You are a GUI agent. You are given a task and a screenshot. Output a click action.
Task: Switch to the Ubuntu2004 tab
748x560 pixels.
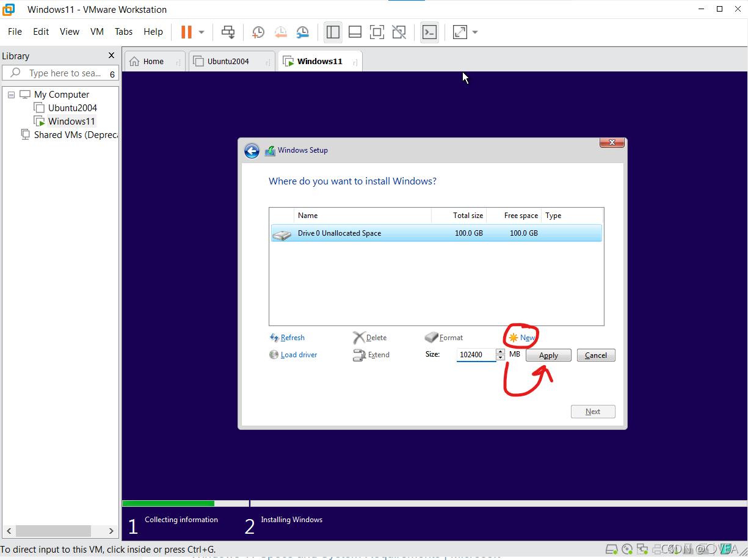[x=231, y=61]
